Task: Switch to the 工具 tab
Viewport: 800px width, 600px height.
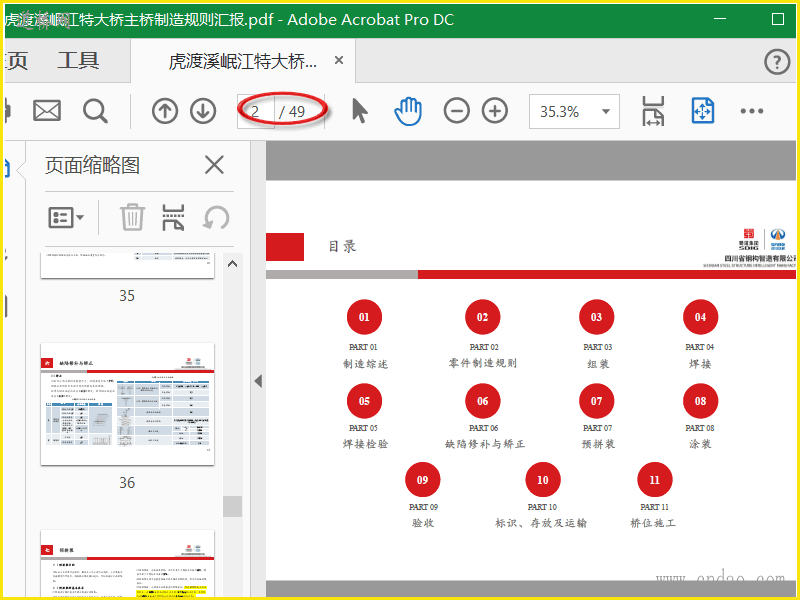Action: (78, 61)
